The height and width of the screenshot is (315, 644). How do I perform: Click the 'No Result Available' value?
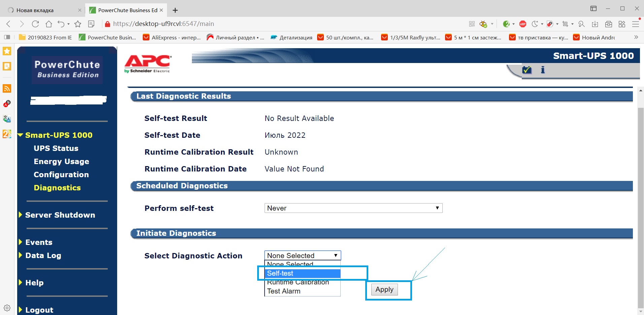pyautogui.click(x=299, y=118)
